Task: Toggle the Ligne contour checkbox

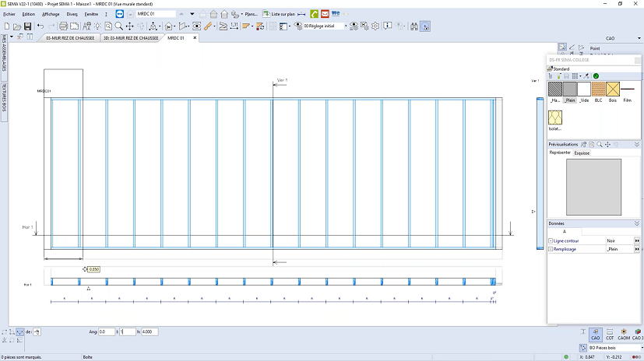Action: pyautogui.click(x=551, y=241)
